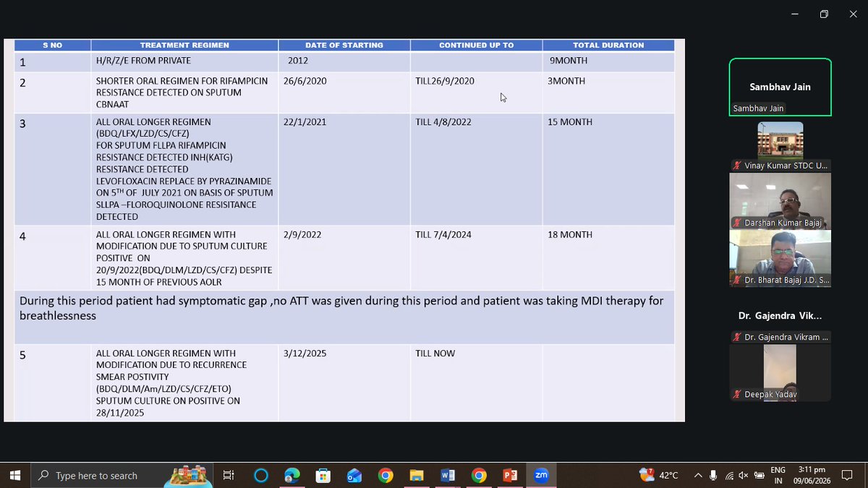Click the '18 MONTH' duration cell

coord(608,257)
